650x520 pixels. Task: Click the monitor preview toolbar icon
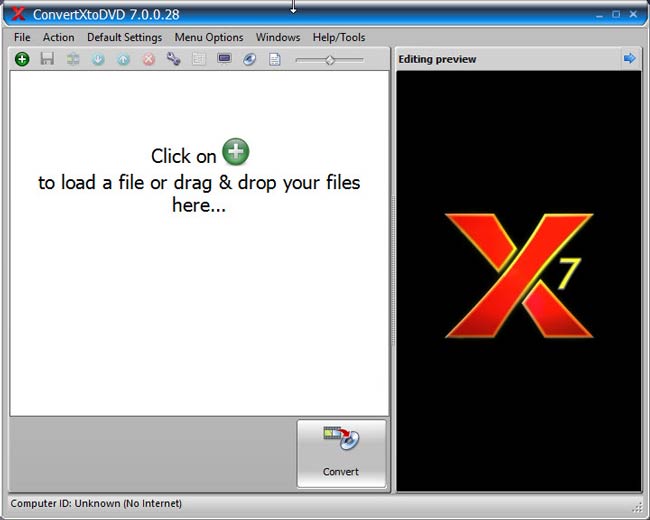224,59
